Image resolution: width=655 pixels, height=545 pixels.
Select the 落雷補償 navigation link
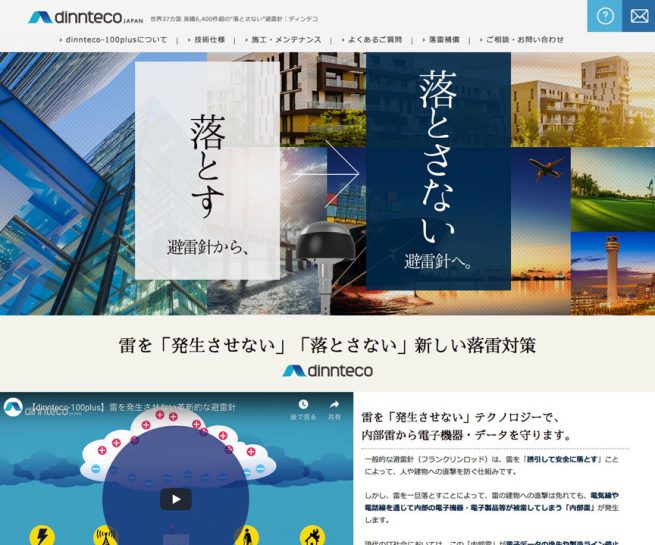(444, 40)
